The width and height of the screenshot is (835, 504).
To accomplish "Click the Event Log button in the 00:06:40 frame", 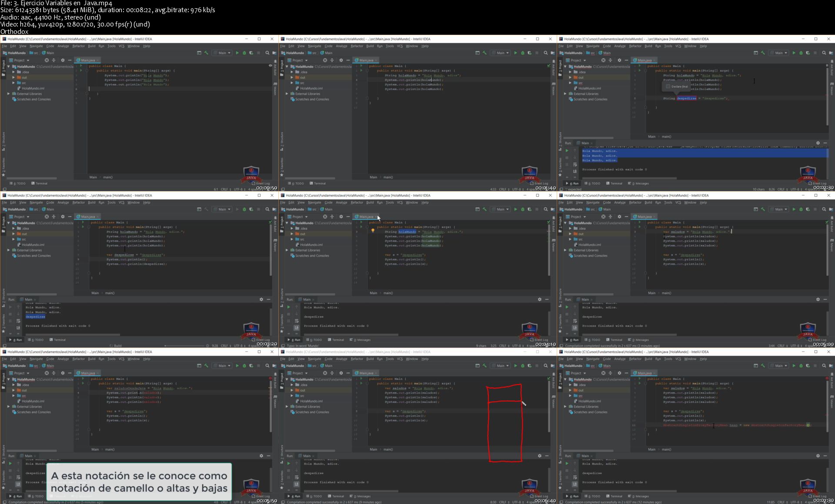I will click(x=541, y=496).
